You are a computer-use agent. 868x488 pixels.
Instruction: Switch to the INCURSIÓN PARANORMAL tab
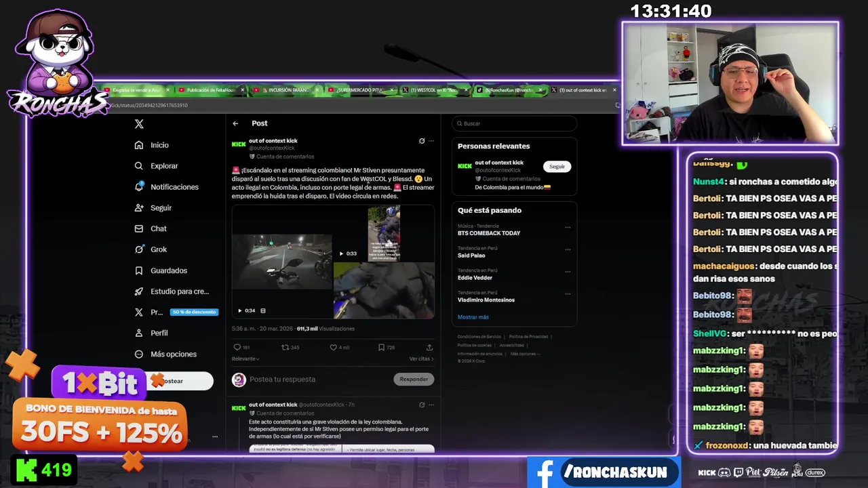284,89
